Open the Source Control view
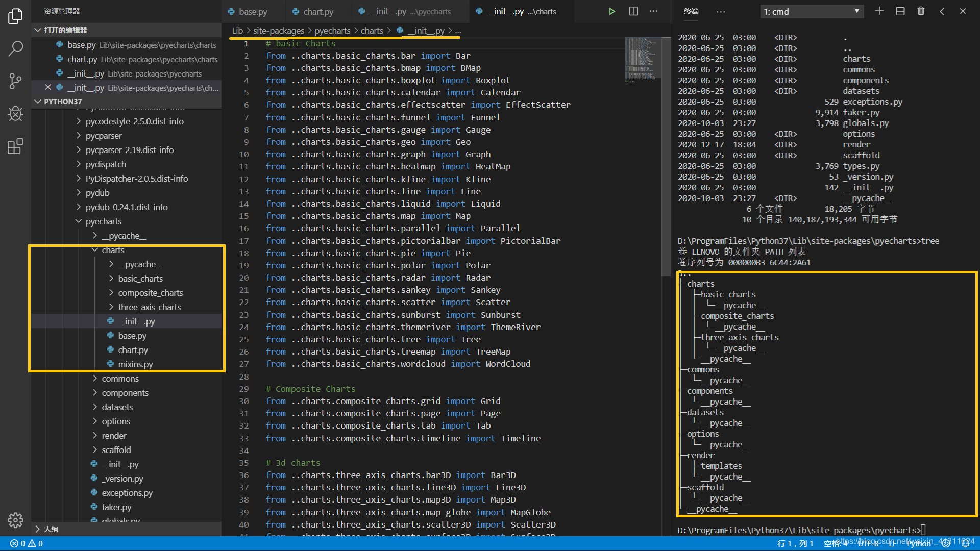Screen dimensions: 980x551 point(15,81)
